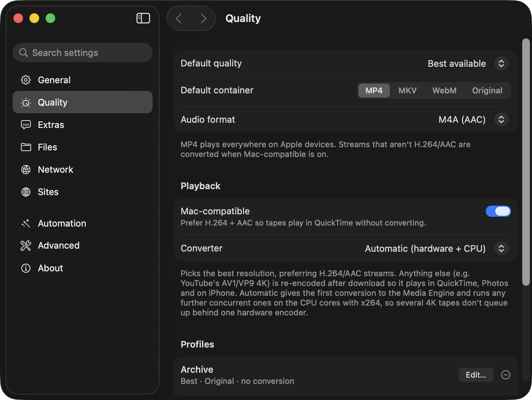The height and width of the screenshot is (400, 532).
Task: Click the Sites globe icon
Action: coord(26,192)
